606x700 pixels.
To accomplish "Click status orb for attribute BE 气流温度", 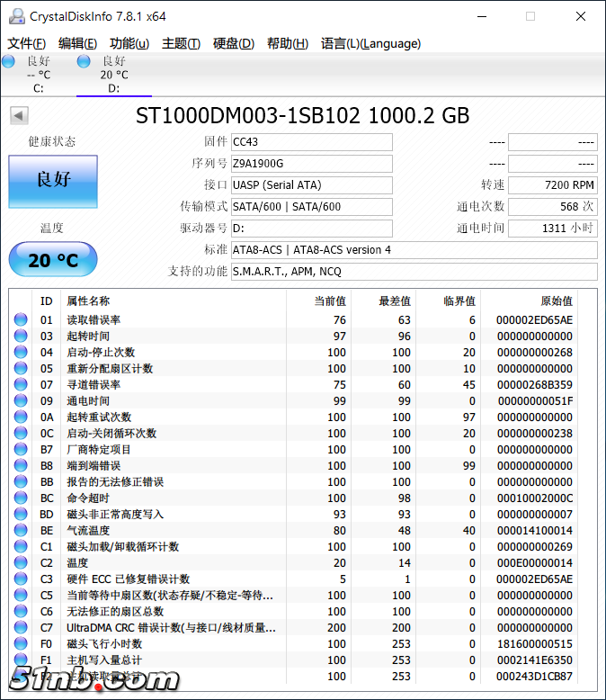I will [x=21, y=530].
